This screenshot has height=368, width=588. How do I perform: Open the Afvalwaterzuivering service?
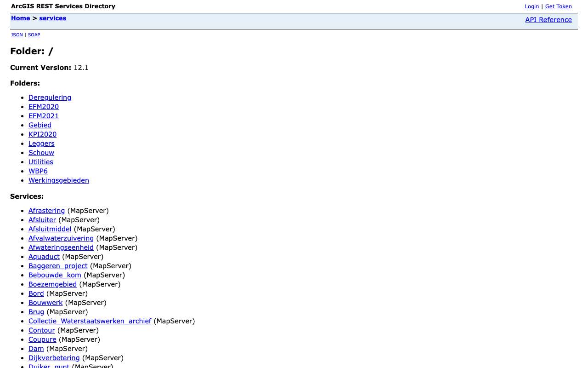click(61, 238)
